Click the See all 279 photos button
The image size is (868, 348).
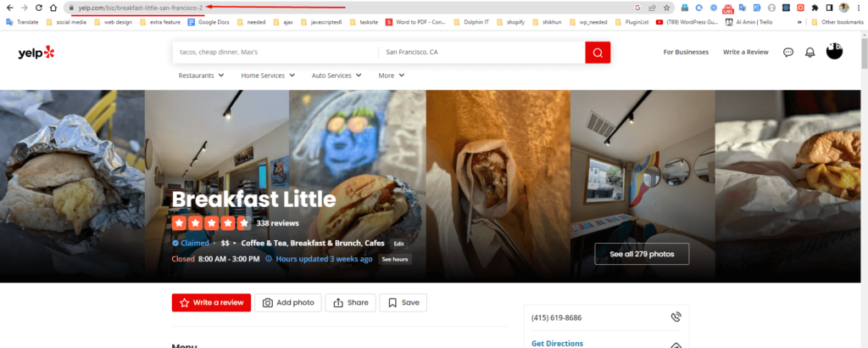pyautogui.click(x=642, y=254)
